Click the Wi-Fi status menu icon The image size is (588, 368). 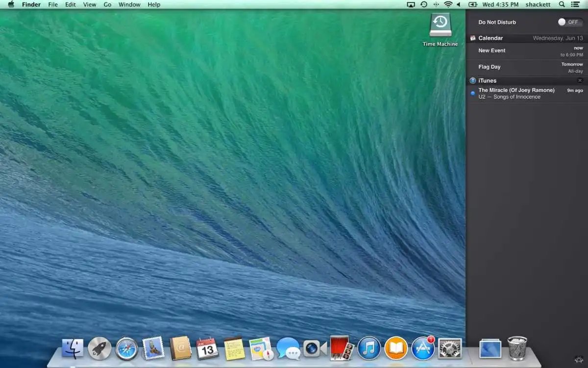pyautogui.click(x=447, y=4)
